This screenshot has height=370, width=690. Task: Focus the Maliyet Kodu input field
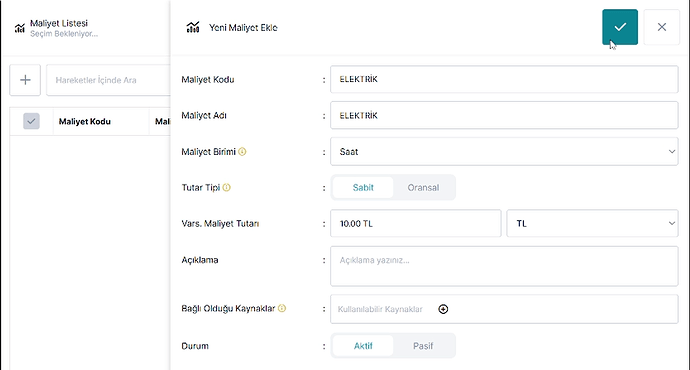point(504,80)
